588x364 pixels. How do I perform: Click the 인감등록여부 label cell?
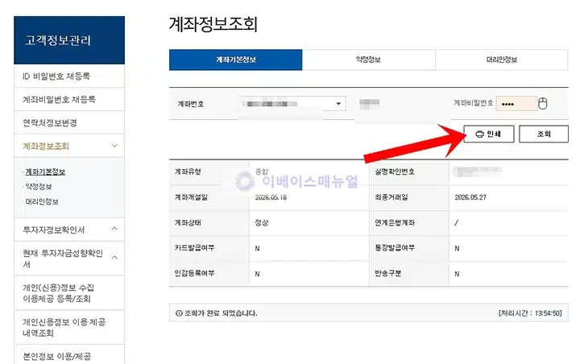pyautogui.click(x=209, y=274)
